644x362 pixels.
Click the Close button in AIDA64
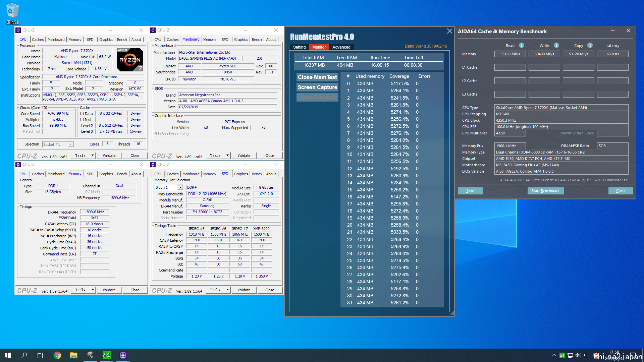tap(621, 191)
